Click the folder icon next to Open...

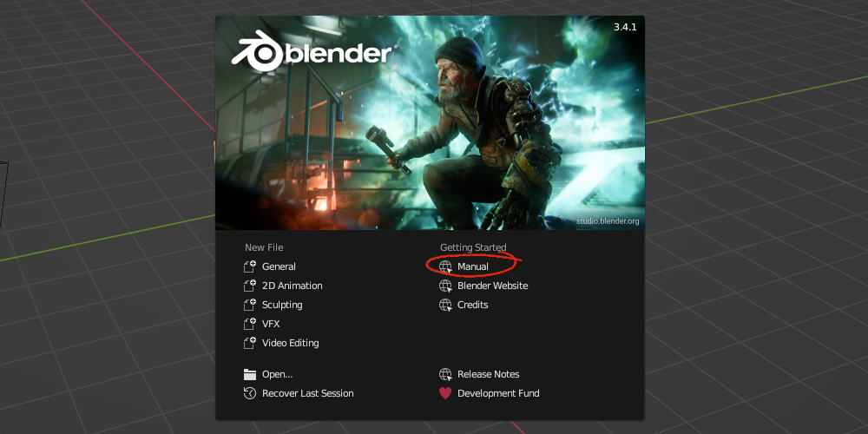250,375
